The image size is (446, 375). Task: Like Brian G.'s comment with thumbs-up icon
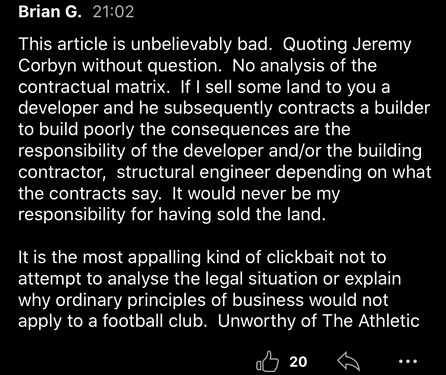(x=267, y=361)
